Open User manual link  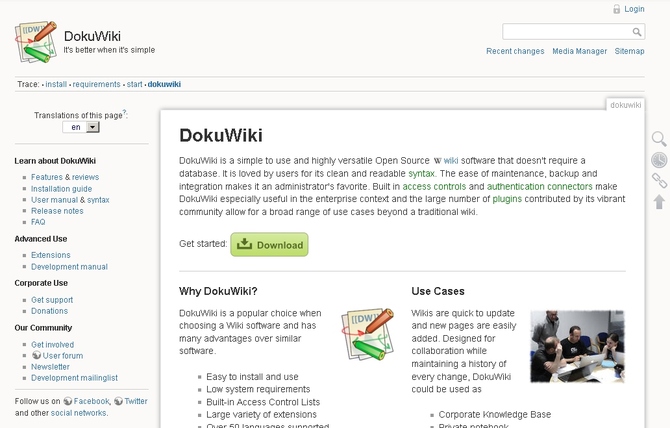tap(55, 200)
